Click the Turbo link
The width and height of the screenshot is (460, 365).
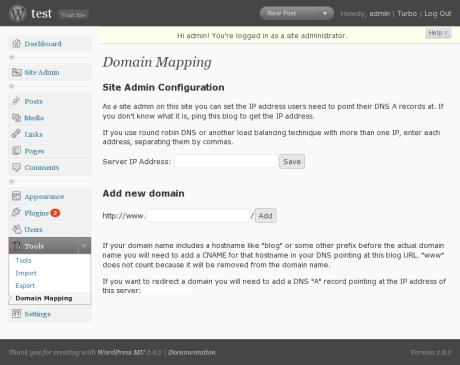(x=407, y=14)
